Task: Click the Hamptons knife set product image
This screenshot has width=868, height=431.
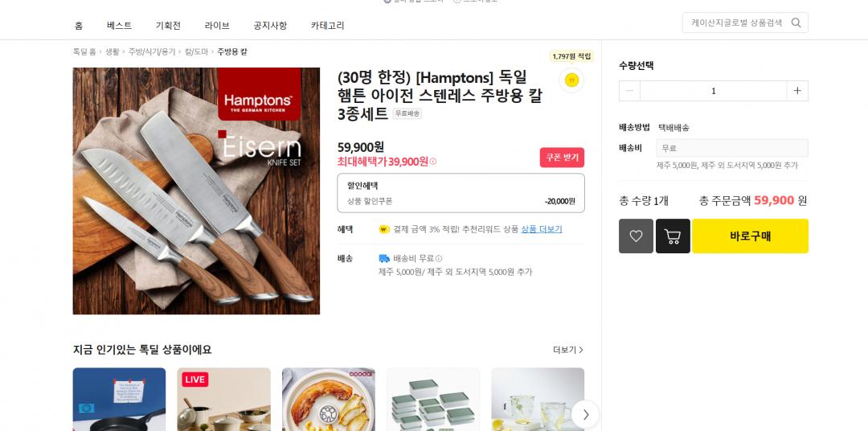Action: (197, 191)
